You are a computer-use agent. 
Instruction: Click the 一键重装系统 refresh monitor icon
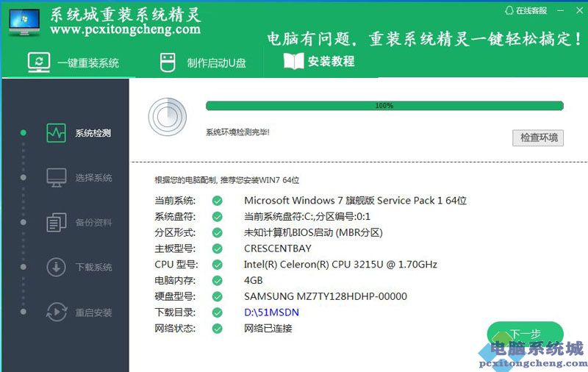39,62
